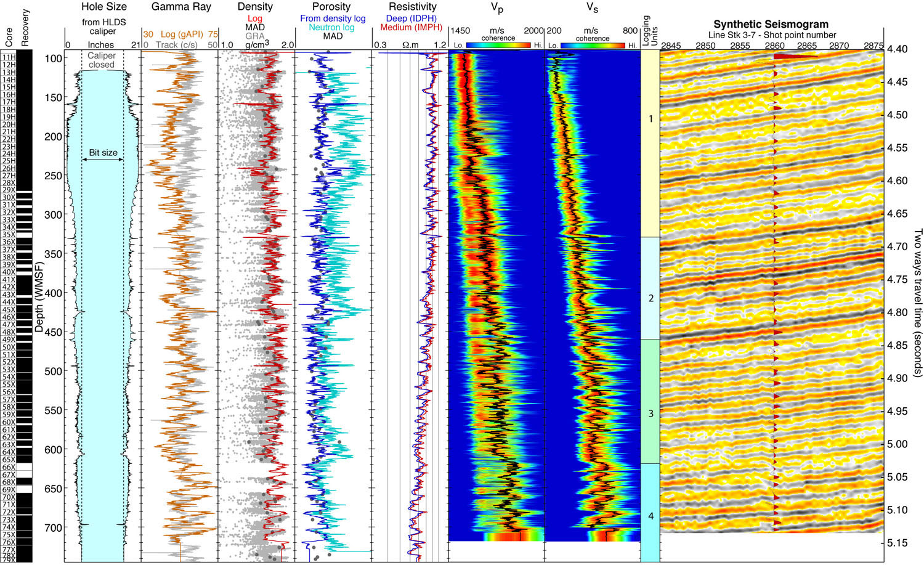Click the "GRA" density legend entry
This screenshot has height=565, width=924.
[x=254, y=36]
